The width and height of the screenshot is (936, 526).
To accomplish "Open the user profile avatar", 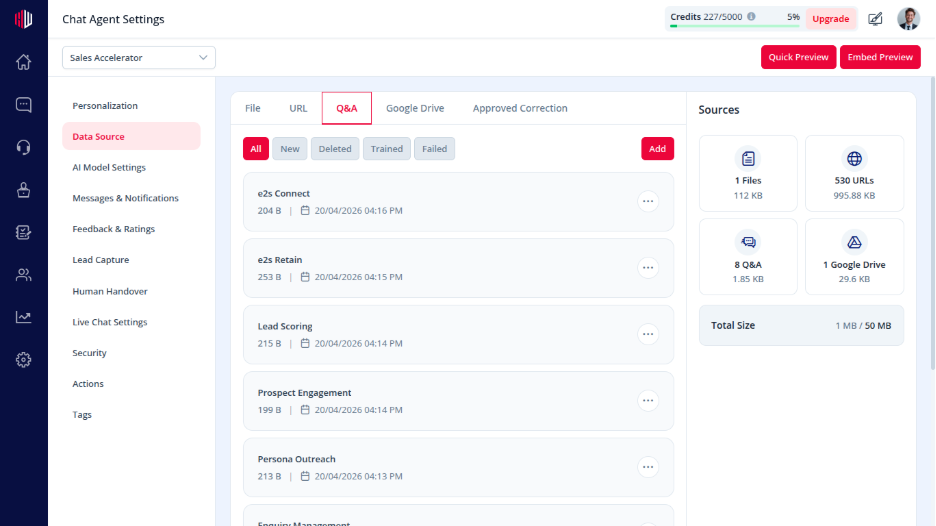I will point(909,19).
